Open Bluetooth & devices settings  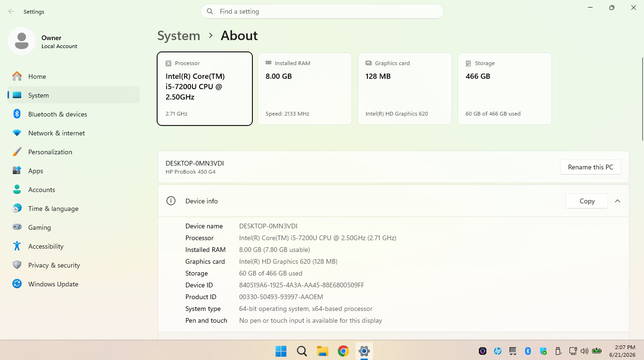(74, 114)
